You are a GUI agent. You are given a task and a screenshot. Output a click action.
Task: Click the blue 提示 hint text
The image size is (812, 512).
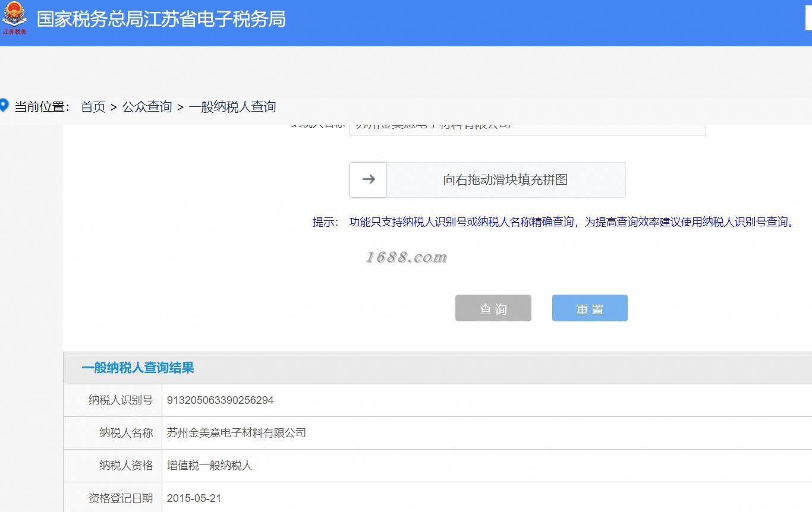[x=554, y=222]
